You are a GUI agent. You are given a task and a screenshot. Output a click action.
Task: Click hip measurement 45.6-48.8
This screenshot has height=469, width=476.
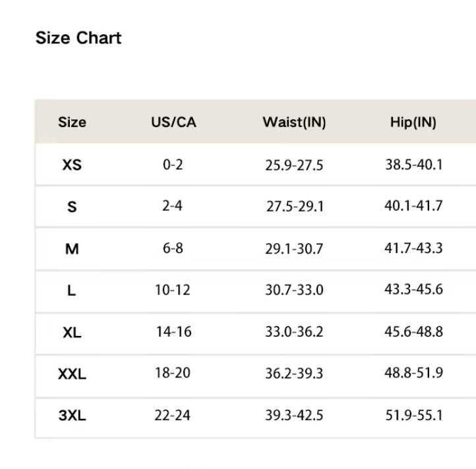pos(413,332)
